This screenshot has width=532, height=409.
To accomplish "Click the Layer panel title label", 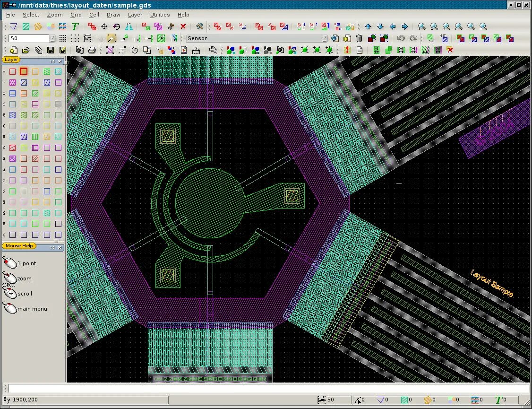I will (x=11, y=60).
